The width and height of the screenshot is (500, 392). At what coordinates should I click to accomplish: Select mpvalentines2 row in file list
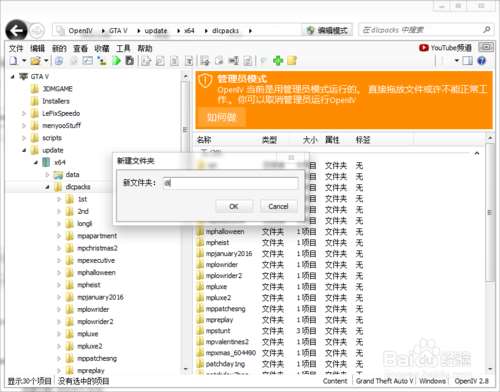tap(280, 342)
